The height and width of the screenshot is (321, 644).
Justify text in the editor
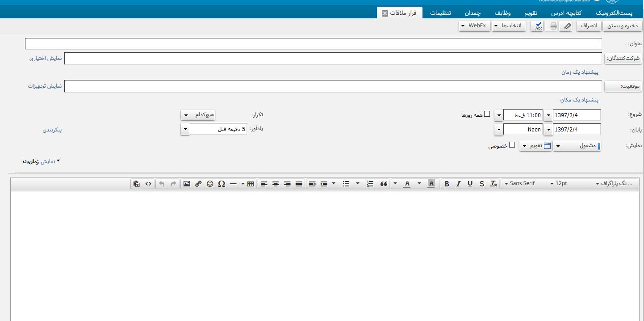coord(299,184)
